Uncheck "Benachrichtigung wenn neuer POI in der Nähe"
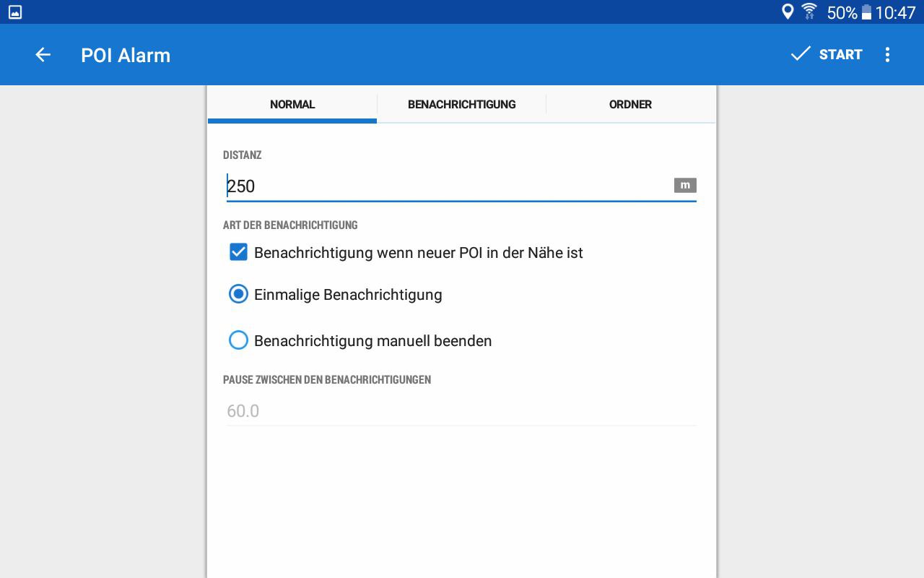The image size is (924, 578). click(238, 252)
